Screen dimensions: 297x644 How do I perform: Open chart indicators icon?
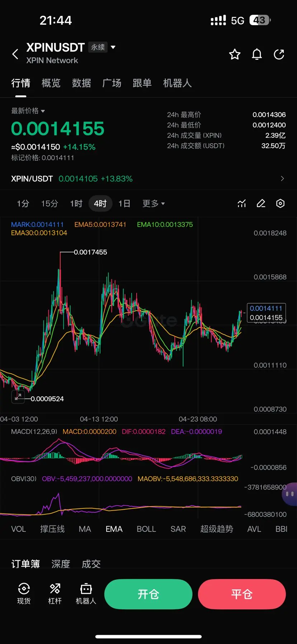(x=242, y=203)
